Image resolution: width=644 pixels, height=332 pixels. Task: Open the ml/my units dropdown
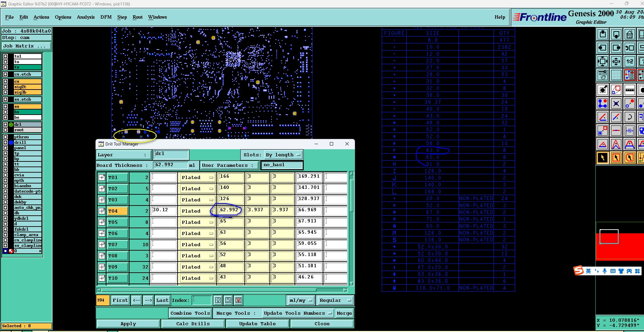(x=300, y=300)
